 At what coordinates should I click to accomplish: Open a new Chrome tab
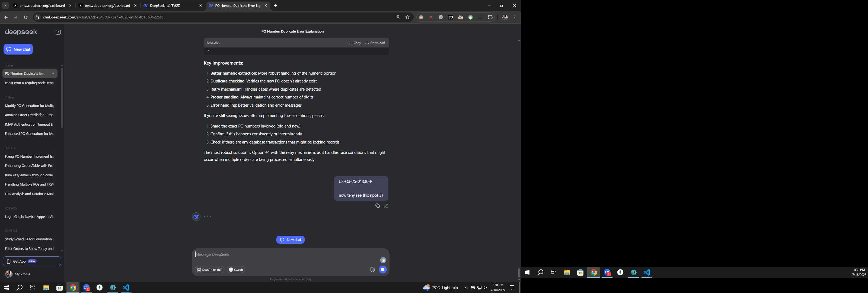coord(276,6)
